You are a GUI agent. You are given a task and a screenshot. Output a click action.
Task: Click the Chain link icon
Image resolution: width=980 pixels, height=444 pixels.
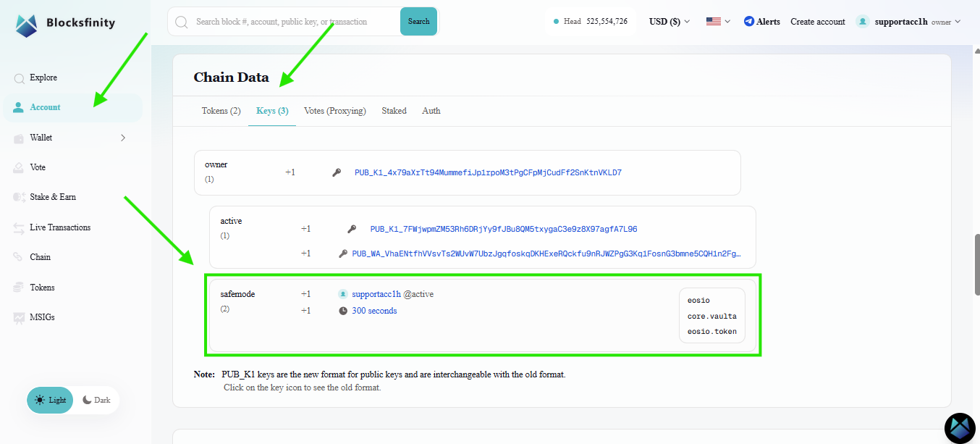pyautogui.click(x=19, y=257)
